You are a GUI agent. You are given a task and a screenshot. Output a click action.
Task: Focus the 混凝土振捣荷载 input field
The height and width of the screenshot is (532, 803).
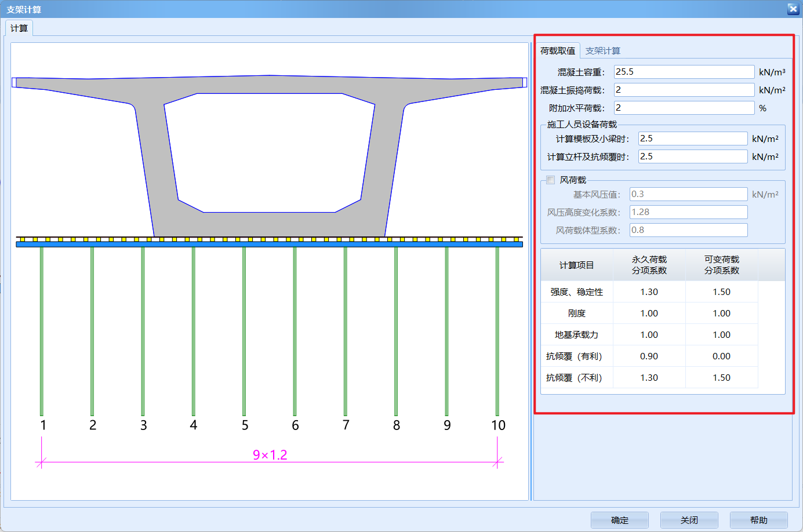click(x=684, y=90)
